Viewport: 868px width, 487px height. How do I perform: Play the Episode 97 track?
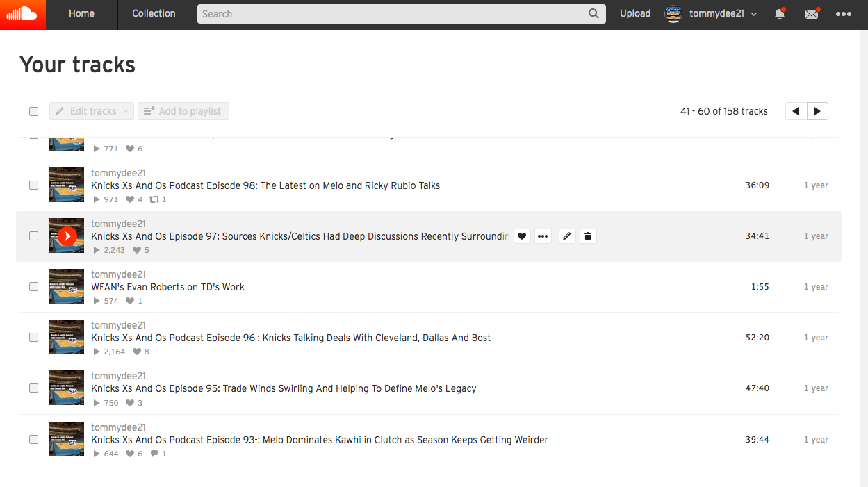pyautogui.click(x=67, y=236)
